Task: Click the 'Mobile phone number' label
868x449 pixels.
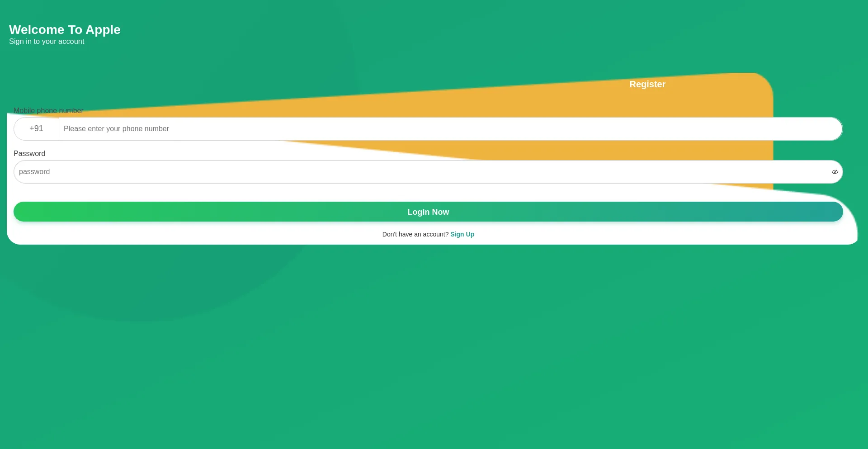Action: 48,111
